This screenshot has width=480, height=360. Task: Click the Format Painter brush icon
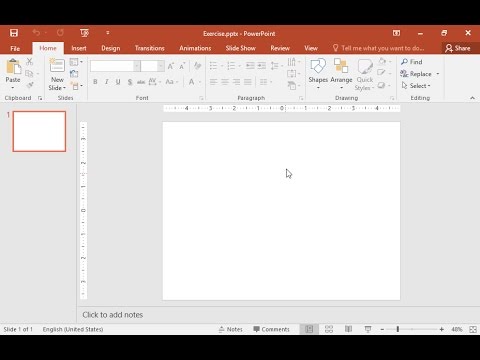30,85
